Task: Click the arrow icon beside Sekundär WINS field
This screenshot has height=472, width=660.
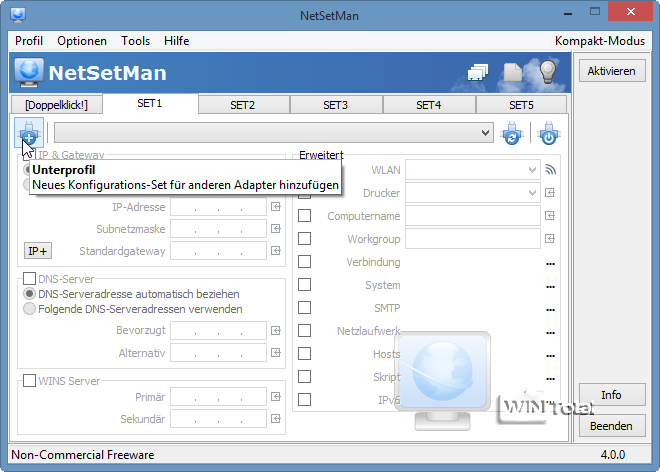Action: [276, 419]
